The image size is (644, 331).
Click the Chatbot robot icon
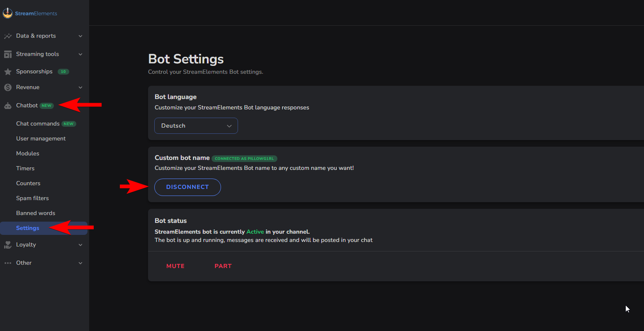[x=7, y=106]
